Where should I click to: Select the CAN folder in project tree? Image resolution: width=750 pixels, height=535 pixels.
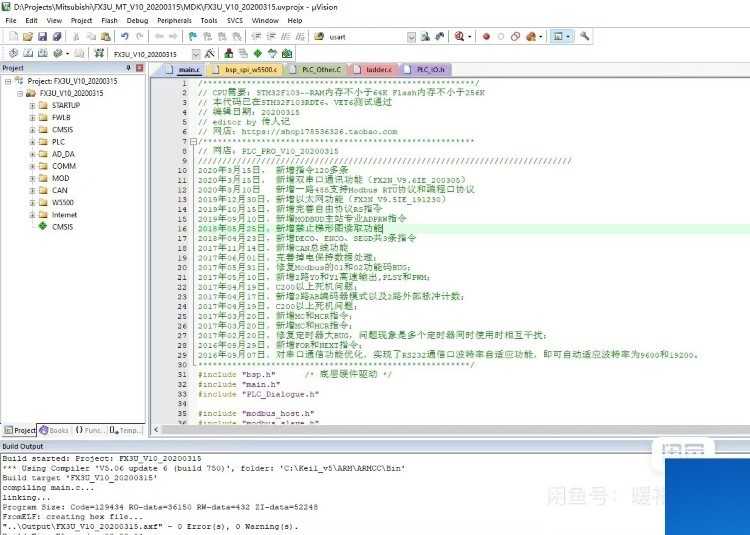click(x=60, y=190)
